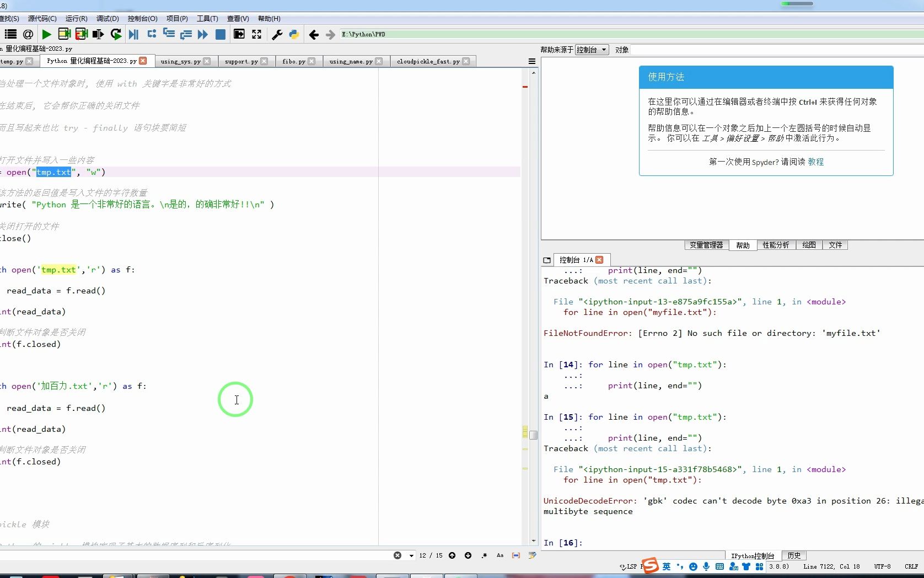Jump to previous search match arrow

click(x=452, y=555)
